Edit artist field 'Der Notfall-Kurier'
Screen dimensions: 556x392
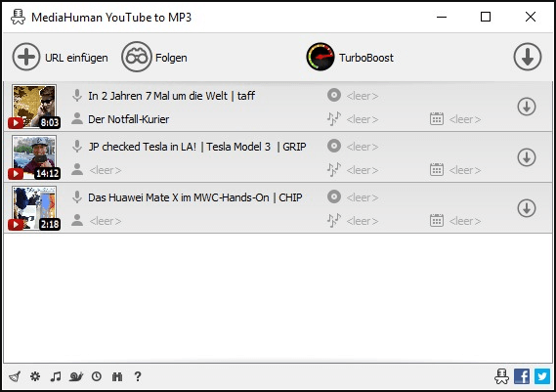[128, 119]
